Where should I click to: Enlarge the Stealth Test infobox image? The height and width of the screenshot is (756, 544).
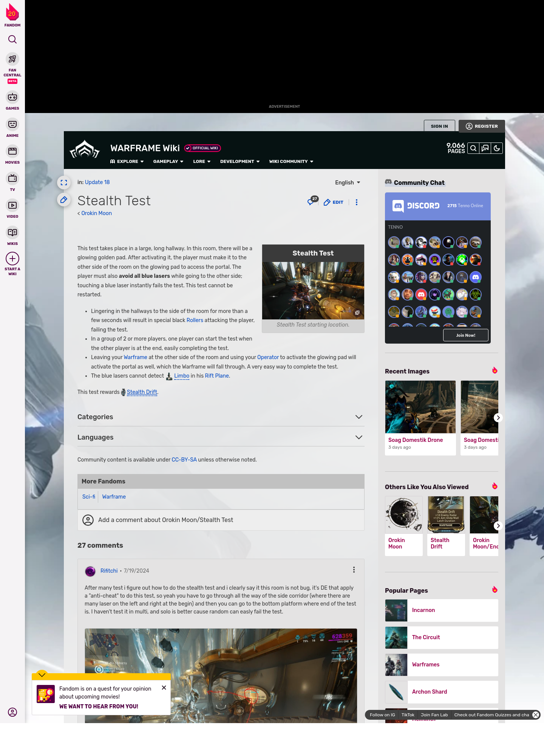tap(313, 291)
